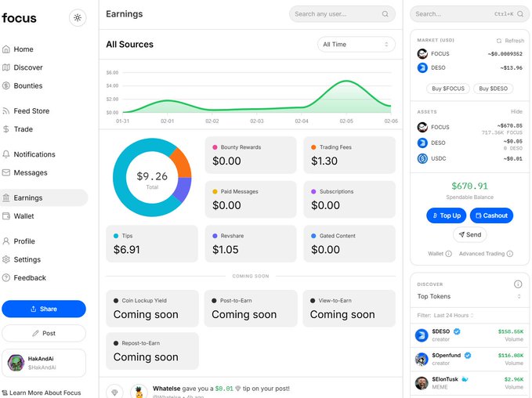
Task: Select the Bounty Rewards card
Action: click(x=251, y=155)
